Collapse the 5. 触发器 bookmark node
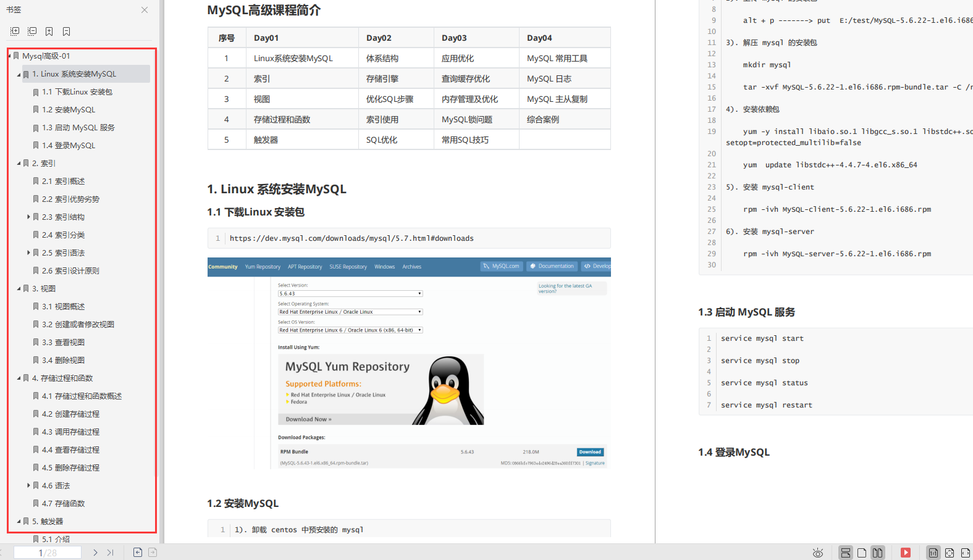Screen dimensions: 973x560 point(19,522)
